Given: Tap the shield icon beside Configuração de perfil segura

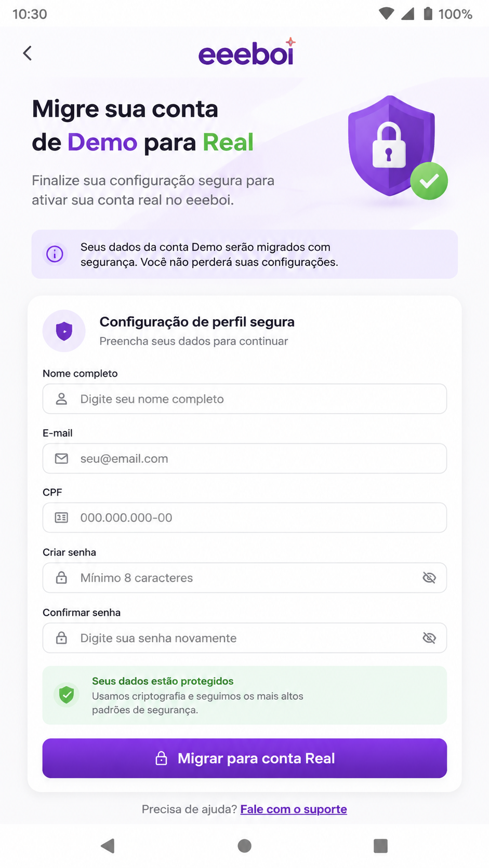Looking at the screenshot, I should [x=64, y=331].
